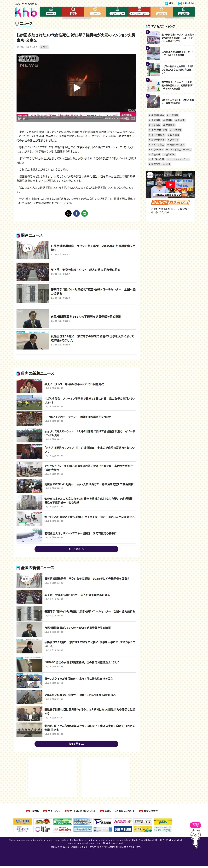Viewport: 208px width, 868px height.
Task: Open ranking item 3 about にぎわい創出の社会実験
Action: [170, 69]
